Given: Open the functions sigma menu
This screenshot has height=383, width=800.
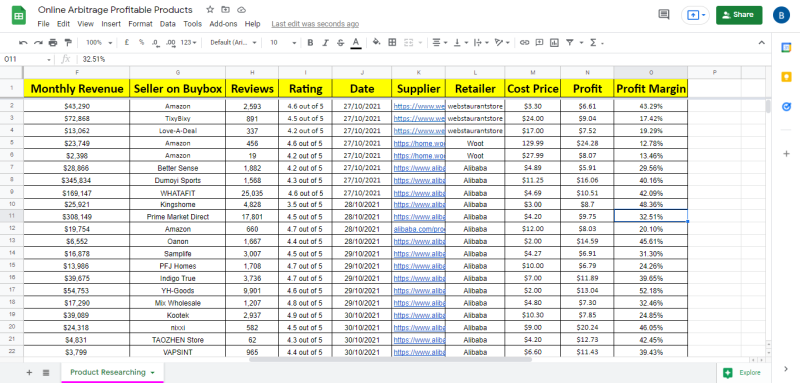Looking at the screenshot, I should [x=596, y=43].
